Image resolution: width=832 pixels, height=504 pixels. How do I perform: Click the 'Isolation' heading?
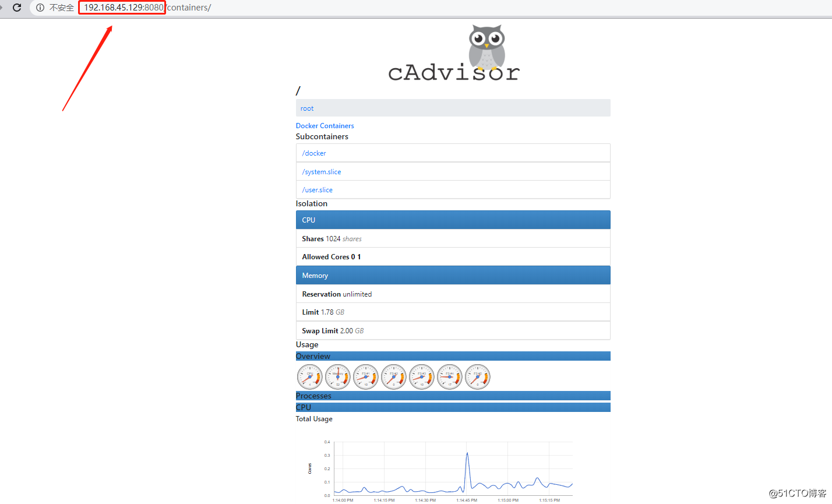(312, 203)
